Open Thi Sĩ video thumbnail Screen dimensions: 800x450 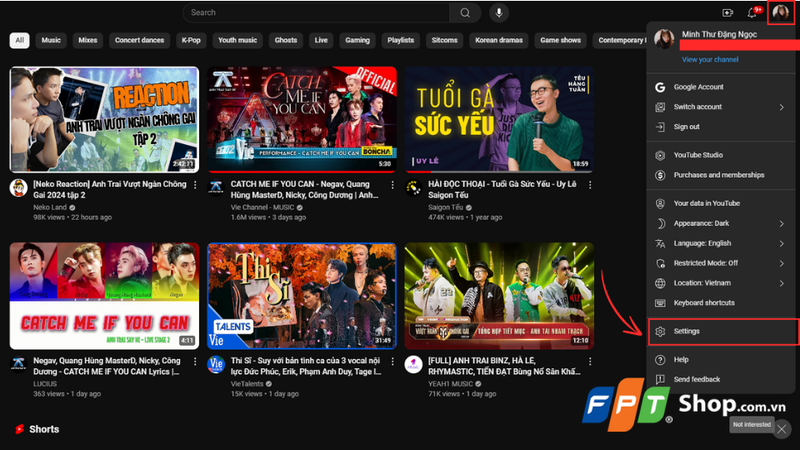[x=302, y=296]
